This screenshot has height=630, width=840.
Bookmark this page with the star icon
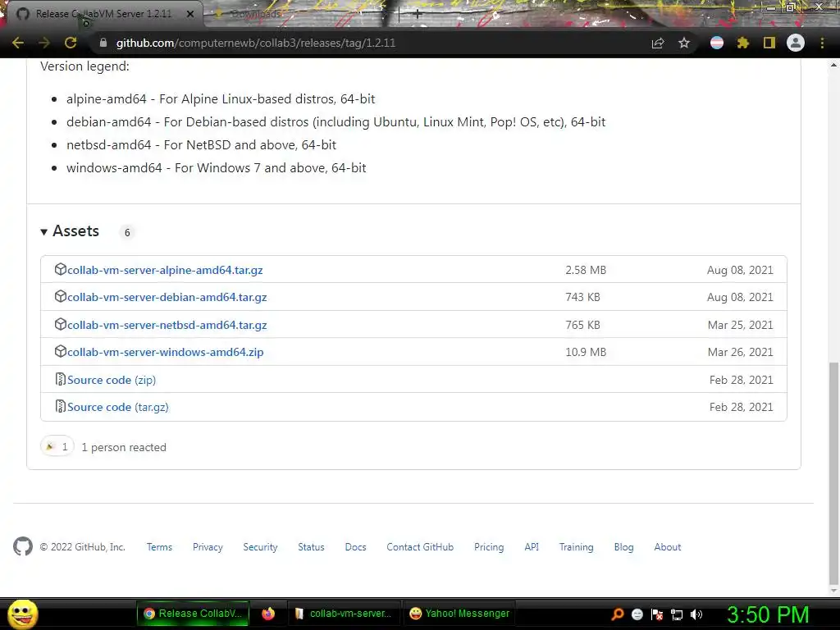(x=684, y=43)
